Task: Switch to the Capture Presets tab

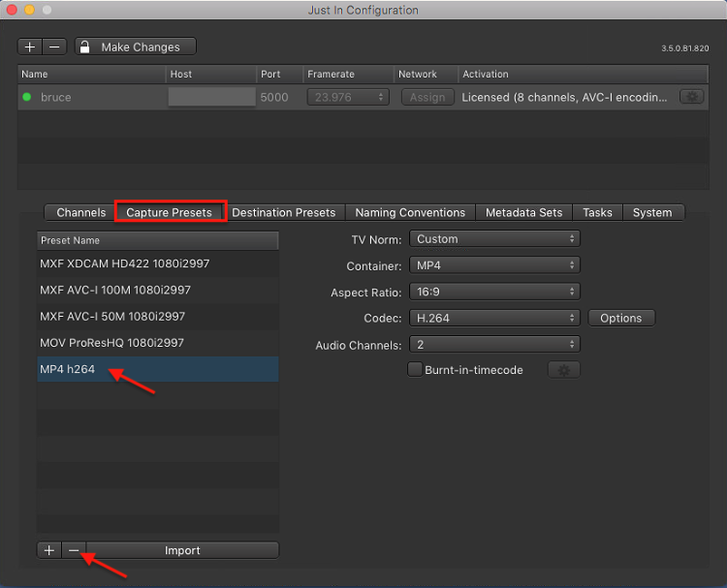Action: click(170, 213)
